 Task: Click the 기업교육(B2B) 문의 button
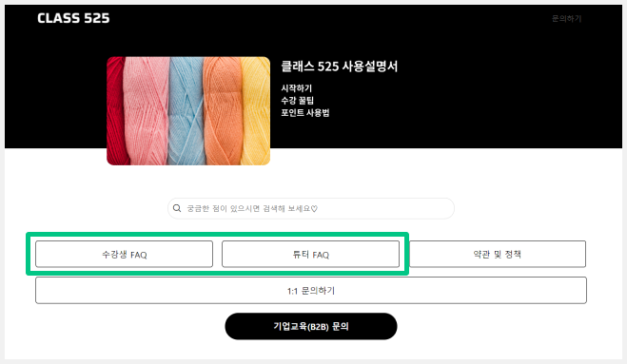pyautogui.click(x=311, y=326)
